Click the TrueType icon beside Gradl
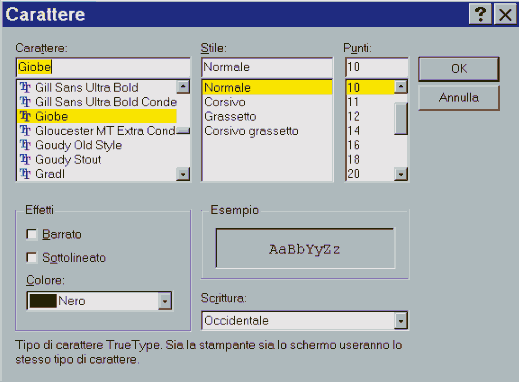The image size is (519, 382). [x=25, y=174]
